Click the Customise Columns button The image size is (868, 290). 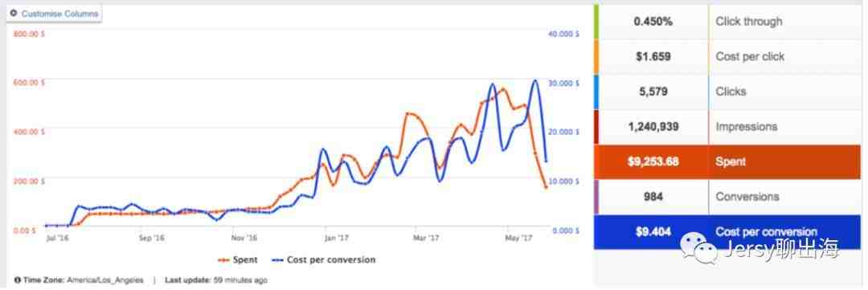[x=54, y=14]
